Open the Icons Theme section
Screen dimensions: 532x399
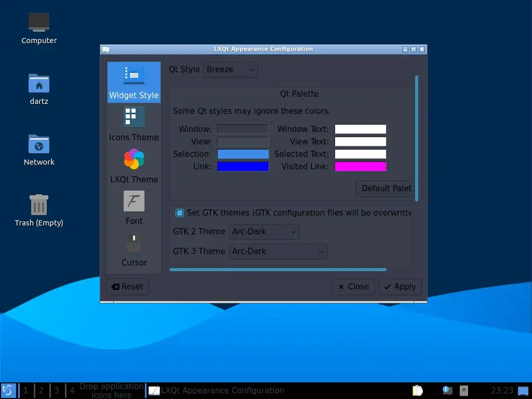coord(134,124)
